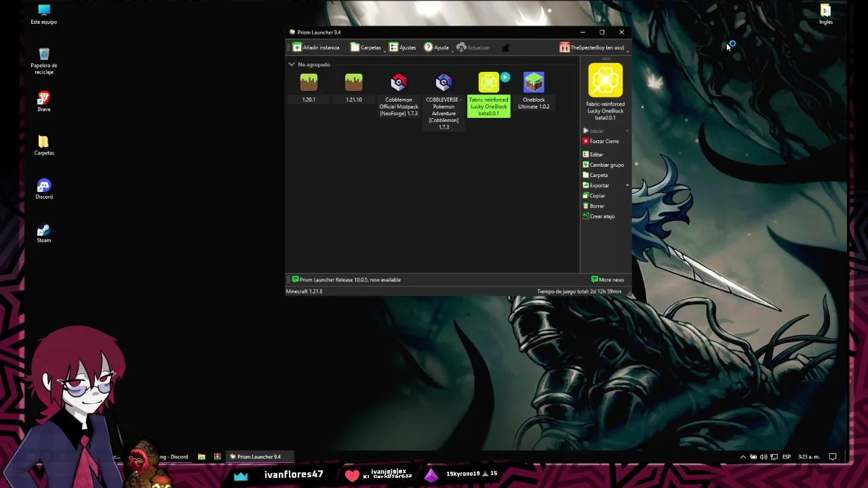Open Steam desktop icon

(44, 232)
